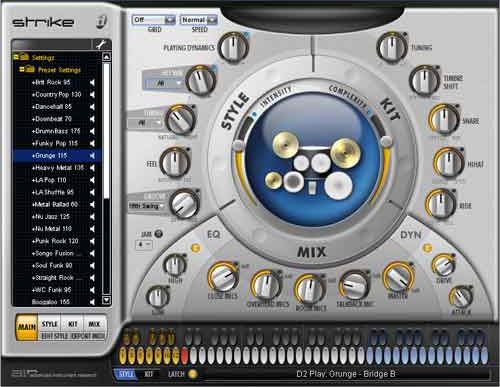Open the Hits dropdown set to All
This screenshot has height=387, width=500.
coord(163,83)
